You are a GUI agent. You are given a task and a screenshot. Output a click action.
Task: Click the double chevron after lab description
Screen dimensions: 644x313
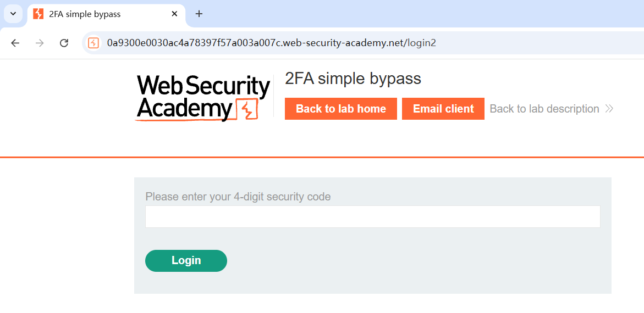point(609,109)
